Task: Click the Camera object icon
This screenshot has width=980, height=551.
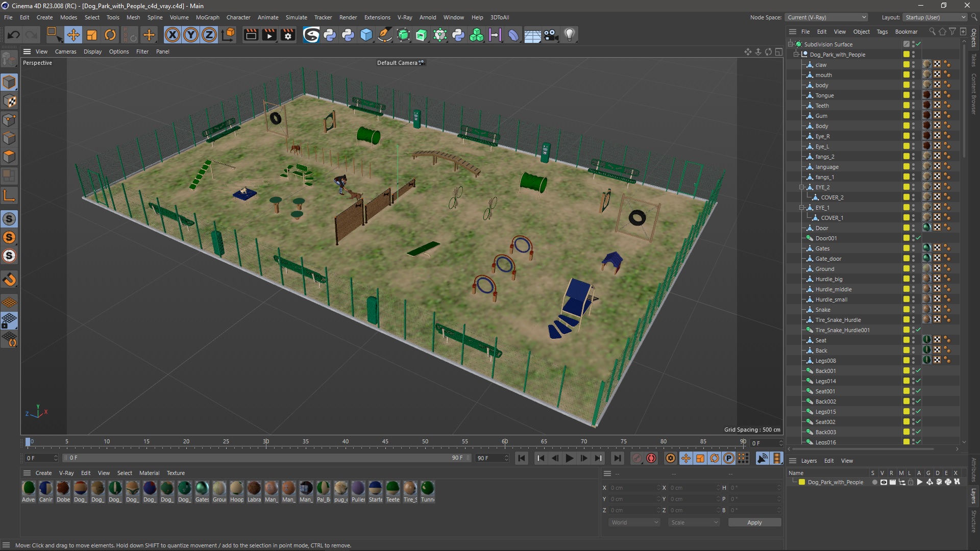Action: point(551,35)
